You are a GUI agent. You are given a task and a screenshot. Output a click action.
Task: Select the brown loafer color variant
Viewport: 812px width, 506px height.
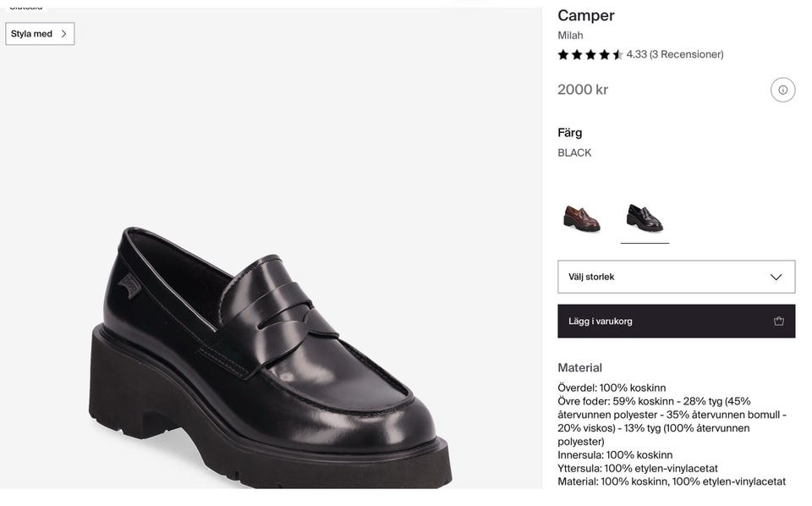(582, 218)
